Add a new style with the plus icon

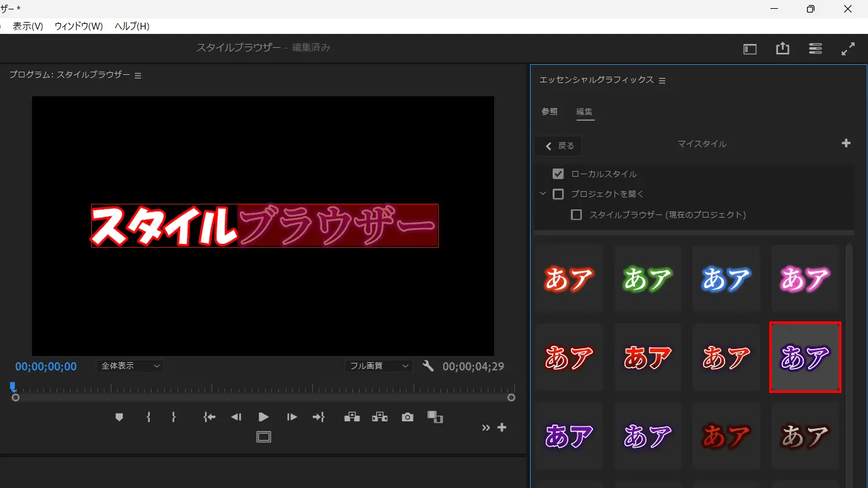click(x=846, y=143)
